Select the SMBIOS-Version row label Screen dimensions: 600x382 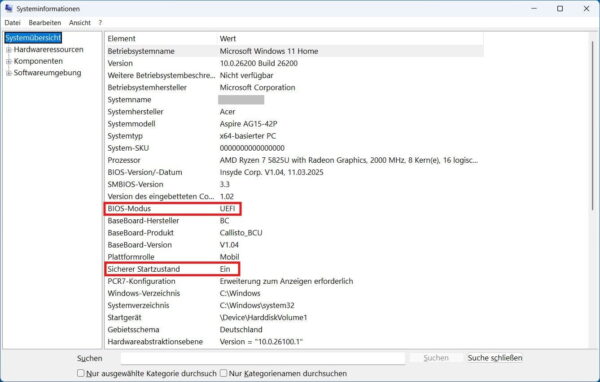135,184
